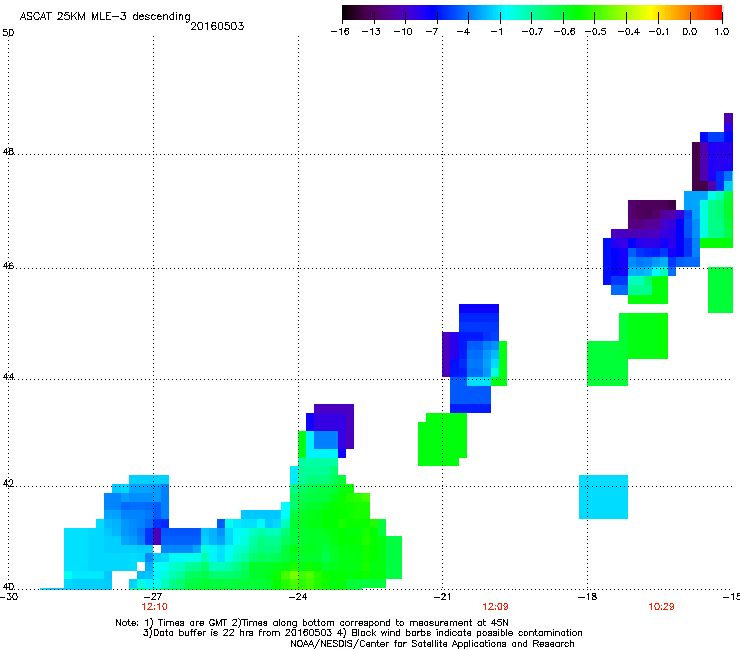The width and height of the screenshot is (740, 650).
Task: Click the -0.1 color scale label
Action: [659, 32]
